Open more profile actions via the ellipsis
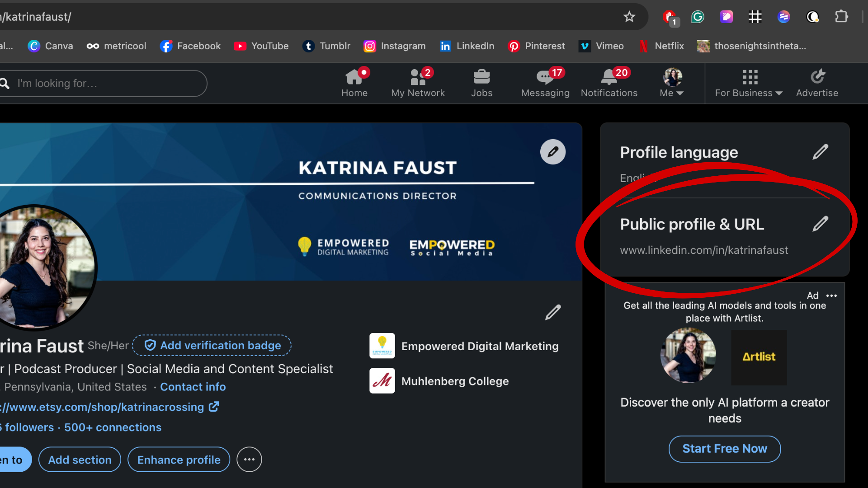 (x=249, y=459)
